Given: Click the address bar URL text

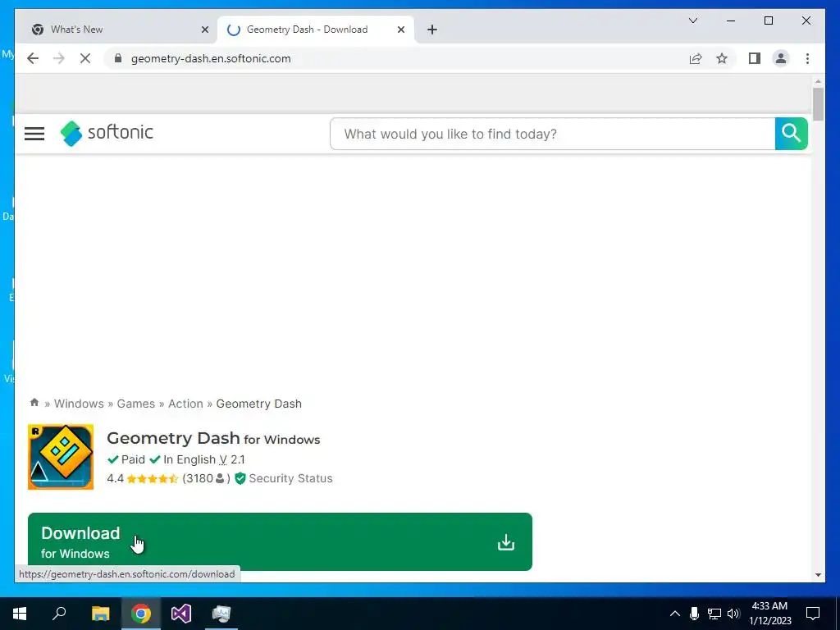Looking at the screenshot, I should pos(211,58).
